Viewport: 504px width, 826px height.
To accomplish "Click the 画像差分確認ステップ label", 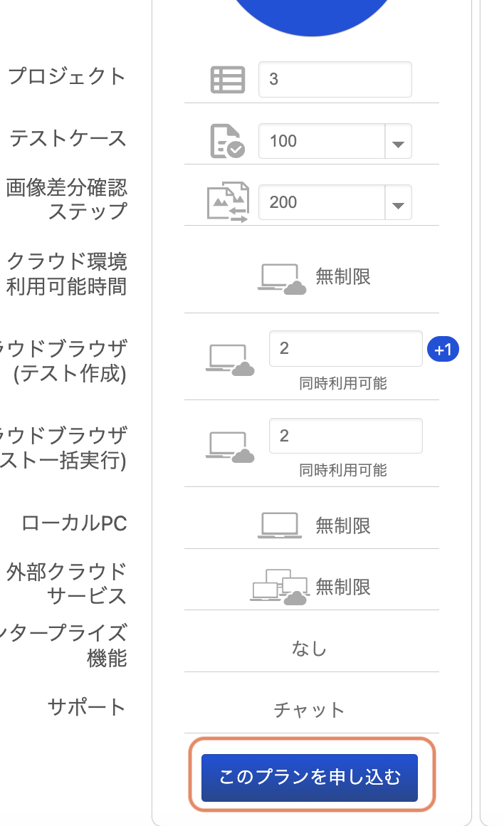I will click(x=66, y=199).
